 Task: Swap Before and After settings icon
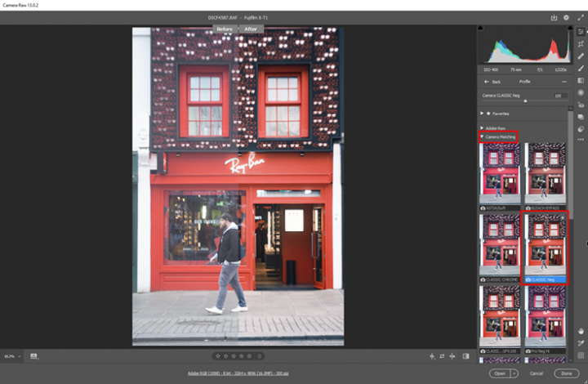[x=442, y=356]
